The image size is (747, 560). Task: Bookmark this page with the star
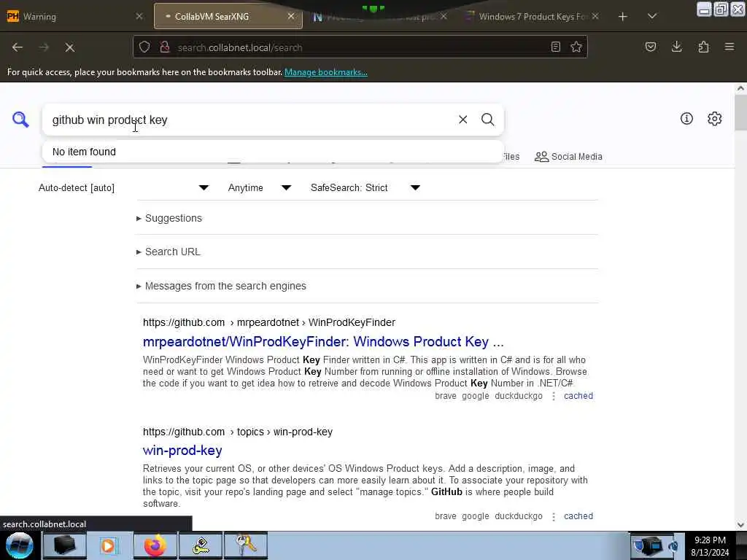pos(576,47)
